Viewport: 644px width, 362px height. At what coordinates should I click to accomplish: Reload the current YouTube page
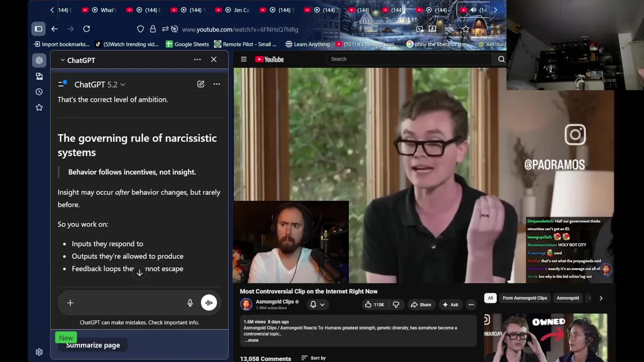click(x=87, y=29)
